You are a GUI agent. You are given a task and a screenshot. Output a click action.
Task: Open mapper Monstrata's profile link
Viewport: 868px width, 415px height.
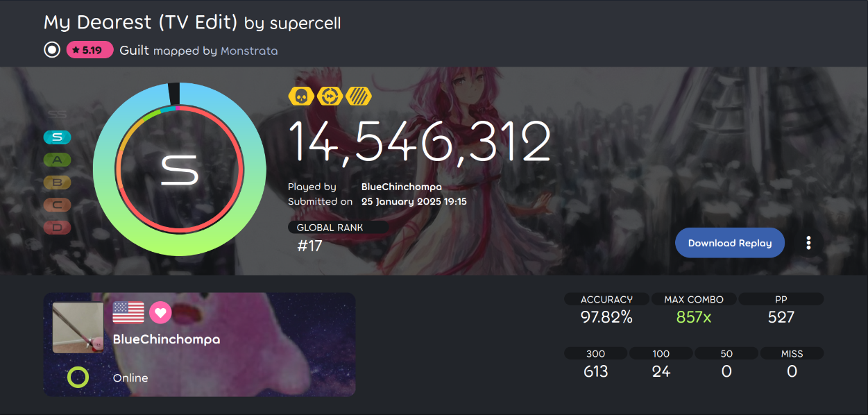point(249,51)
